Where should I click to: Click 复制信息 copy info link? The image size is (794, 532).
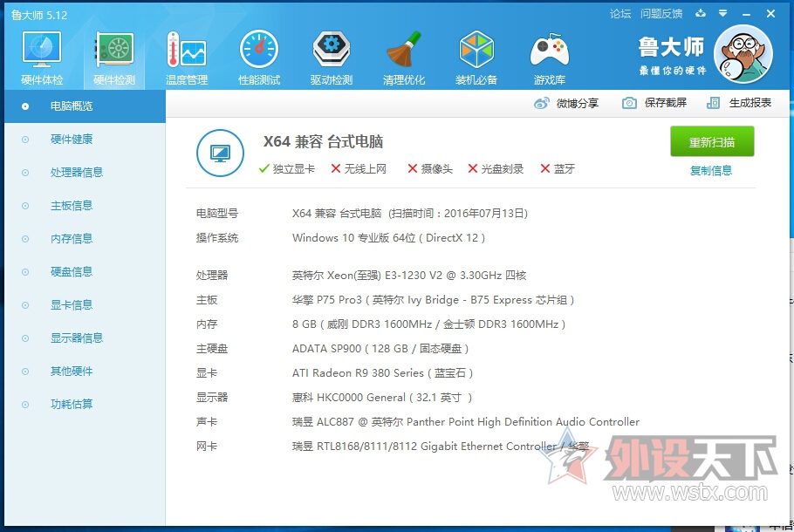[711, 171]
